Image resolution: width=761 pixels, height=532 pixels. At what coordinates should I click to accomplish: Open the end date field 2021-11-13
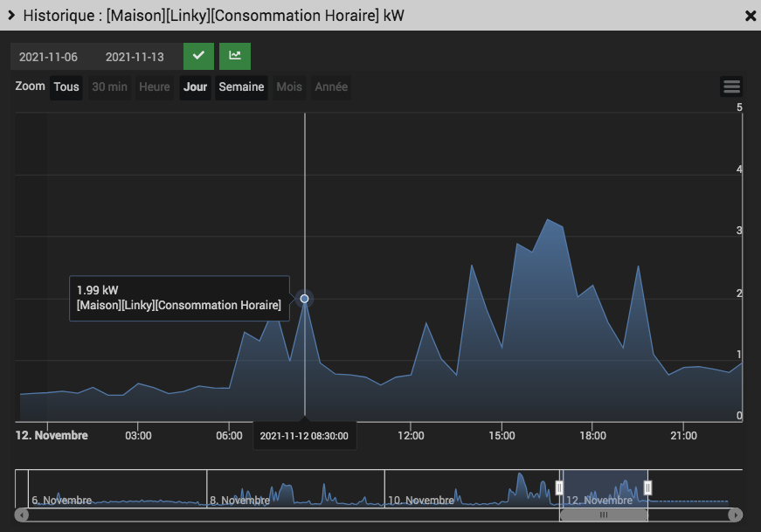[135, 57]
